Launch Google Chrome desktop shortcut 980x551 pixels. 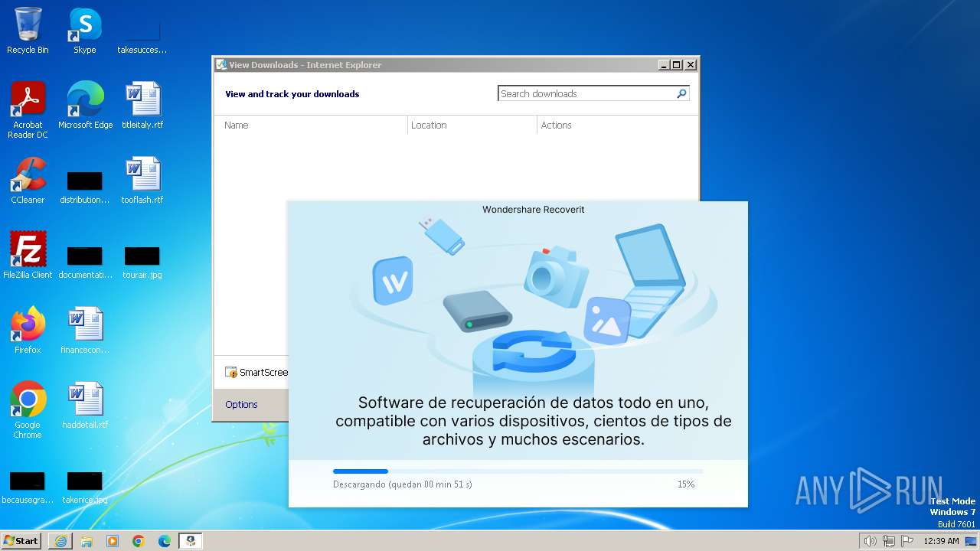pos(28,410)
